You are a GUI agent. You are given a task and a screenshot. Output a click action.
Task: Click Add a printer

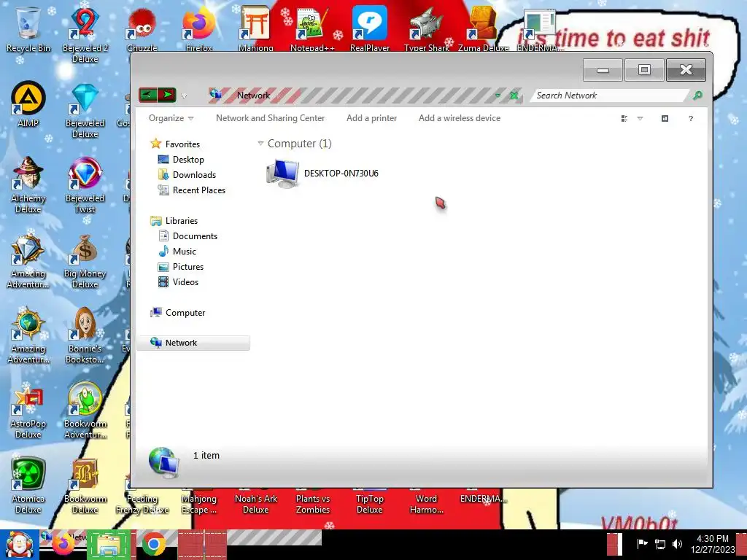tap(371, 118)
